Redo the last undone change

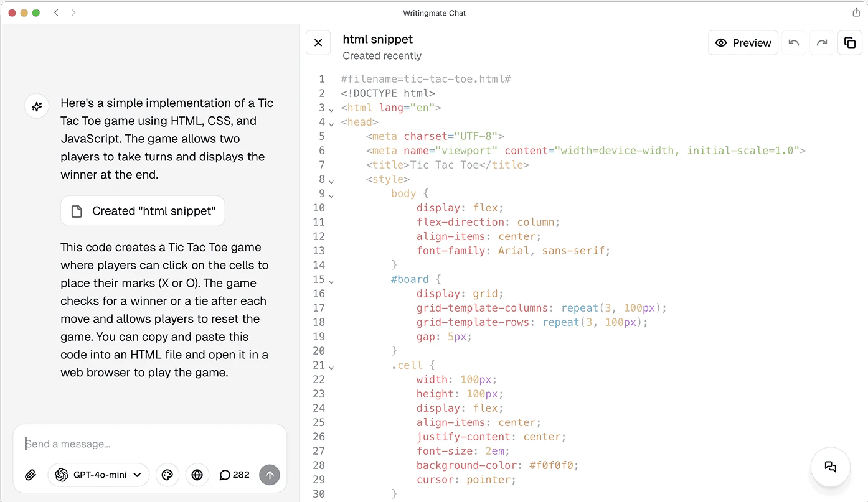(821, 42)
